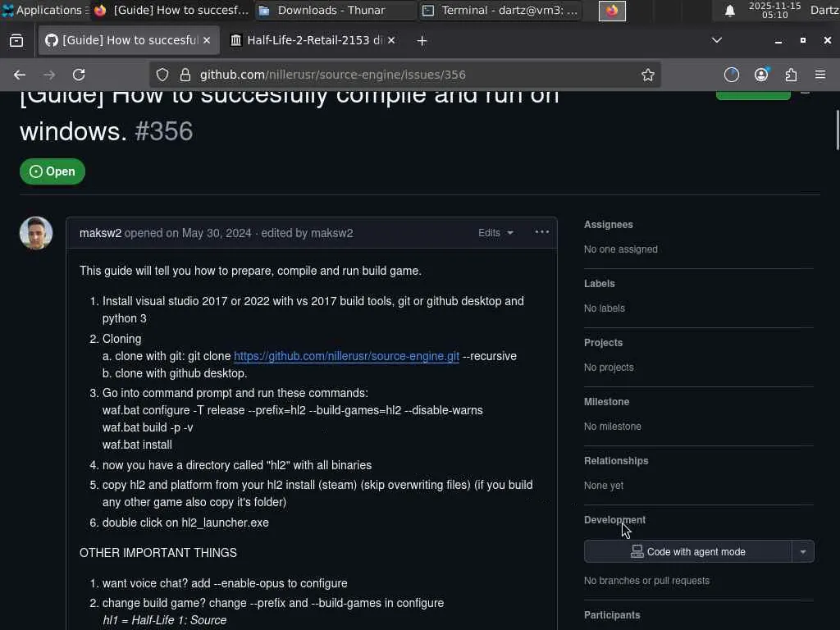
Task: Open the maksw2 author profile link
Action: point(100,233)
